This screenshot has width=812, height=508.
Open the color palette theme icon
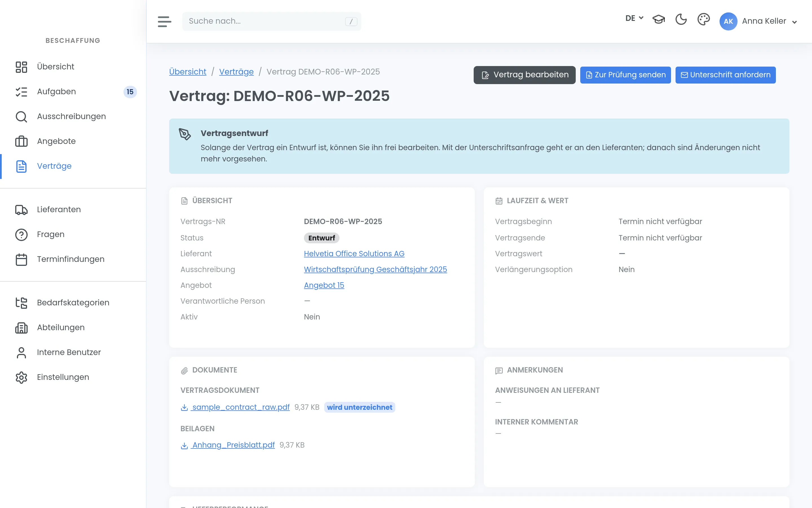tap(703, 19)
